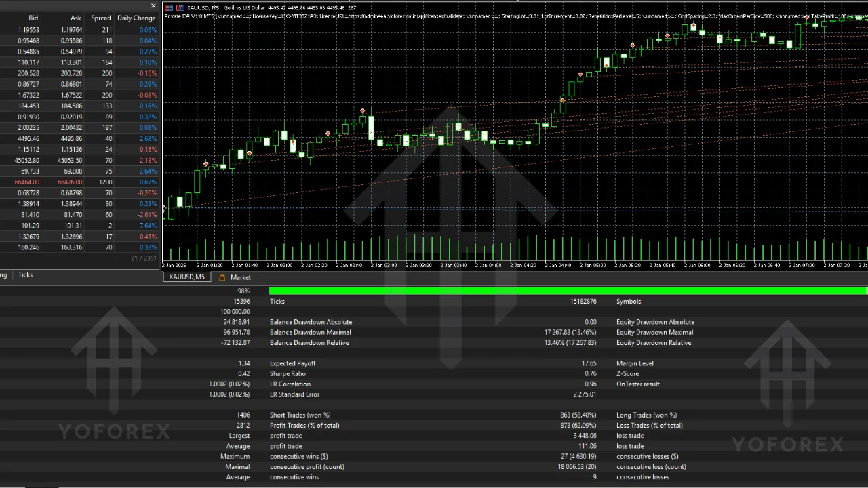This screenshot has height=488, width=868.
Task: Click the daily change -2.61%
Action: (x=147, y=214)
